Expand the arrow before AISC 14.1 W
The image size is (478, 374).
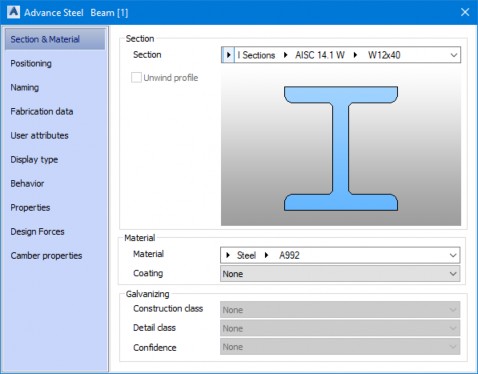point(286,55)
